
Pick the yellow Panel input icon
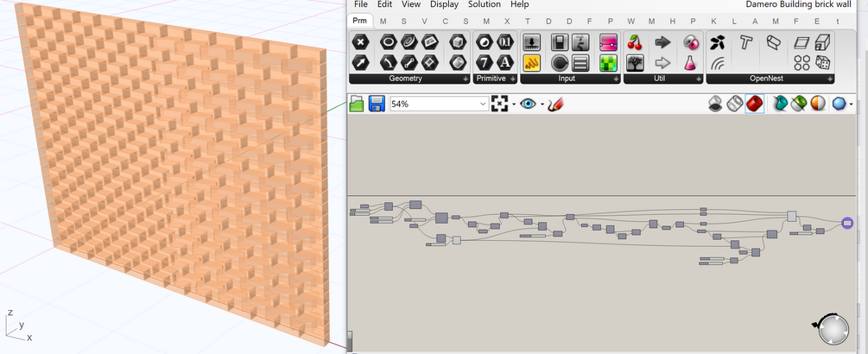click(x=532, y=62)
